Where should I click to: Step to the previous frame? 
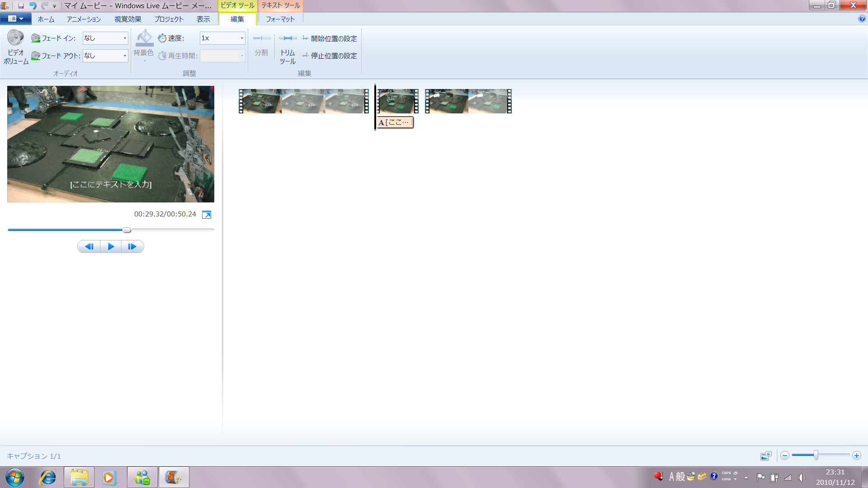pyautogui.click(x=89, y=247)
